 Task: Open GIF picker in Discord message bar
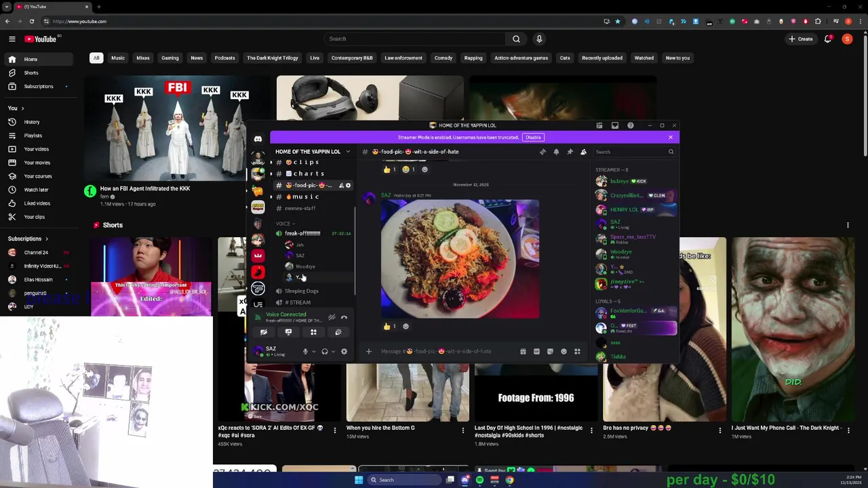click(x=536, y=351)
